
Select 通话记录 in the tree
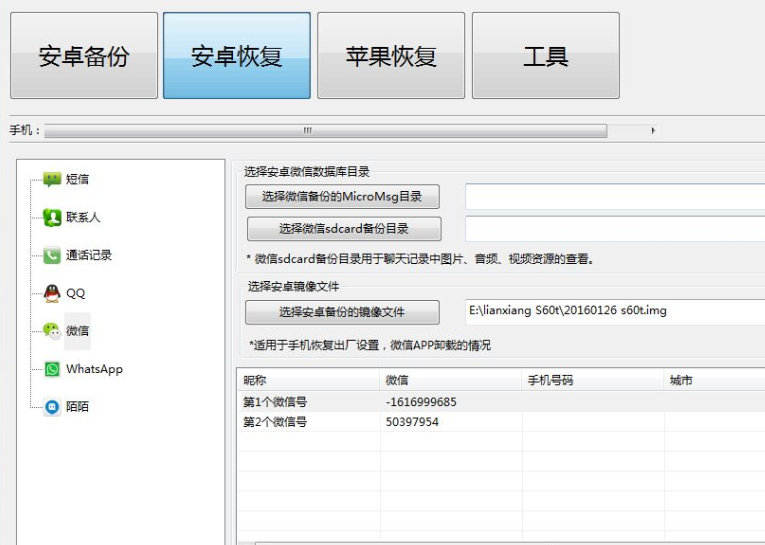pos(89,255)
